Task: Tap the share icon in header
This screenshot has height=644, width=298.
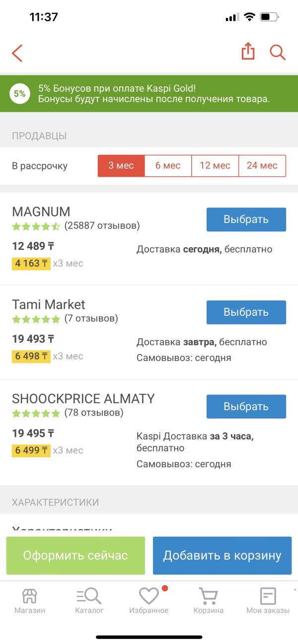Action: coord(248,51)
